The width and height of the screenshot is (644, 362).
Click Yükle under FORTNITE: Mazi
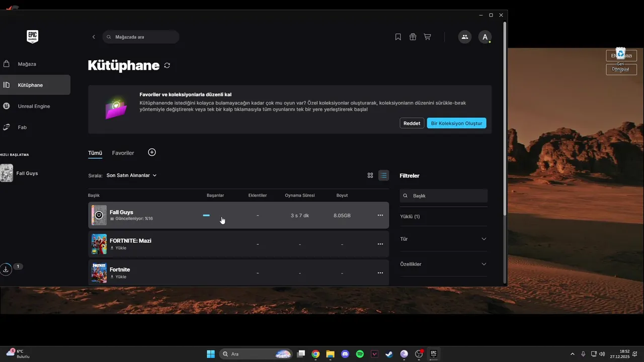coord(118,248)
